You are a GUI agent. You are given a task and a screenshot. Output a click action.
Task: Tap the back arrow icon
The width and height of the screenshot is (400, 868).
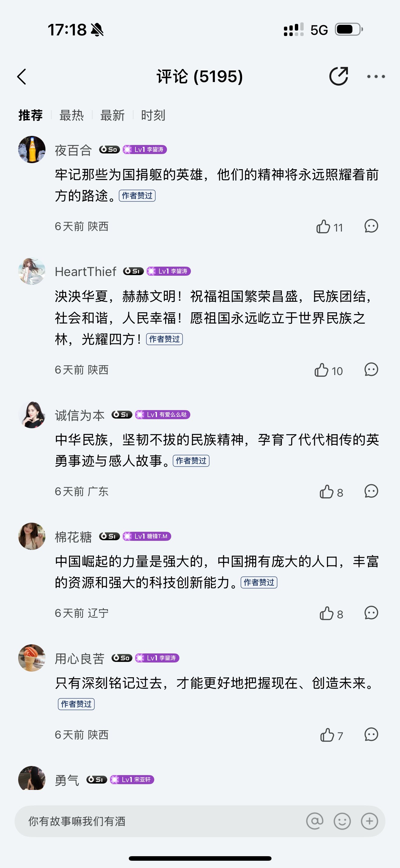22,77
